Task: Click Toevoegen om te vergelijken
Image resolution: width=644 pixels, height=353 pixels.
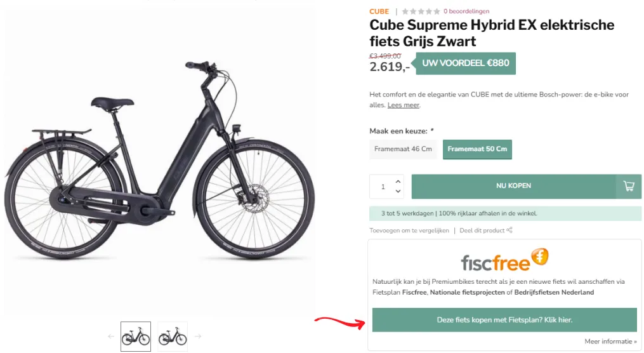Action: coord(409,230)
